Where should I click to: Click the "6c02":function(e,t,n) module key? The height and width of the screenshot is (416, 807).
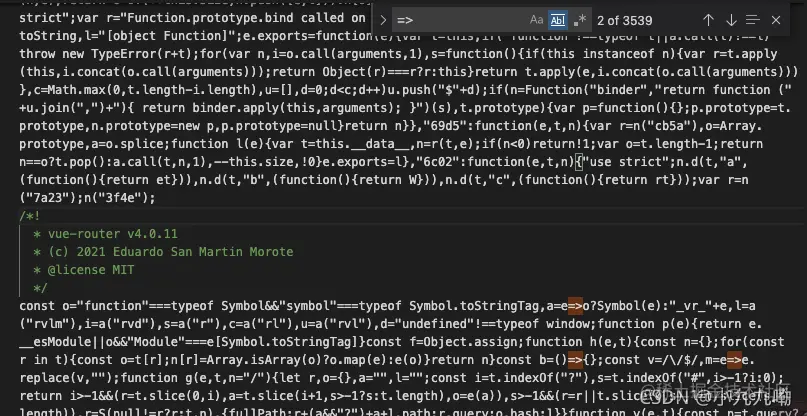point(495,162)
